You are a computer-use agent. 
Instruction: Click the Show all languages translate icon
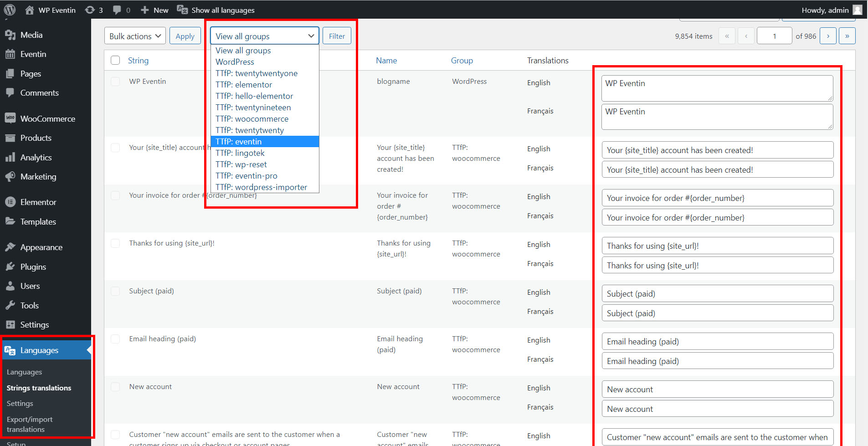pyautogui.click(x=182, y=10)
